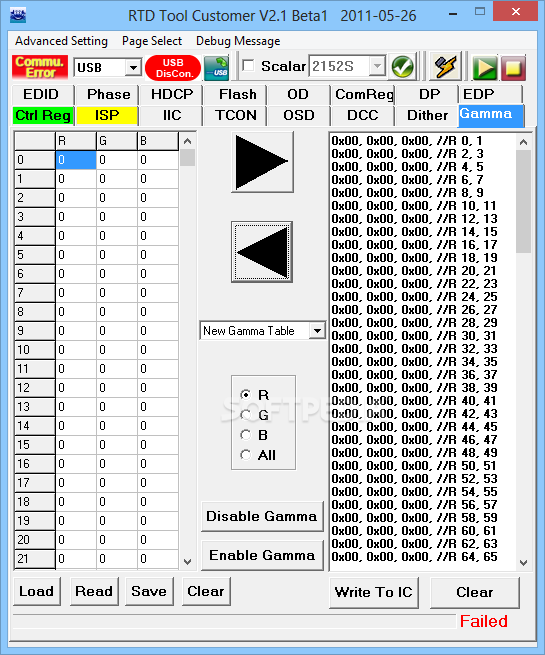This screenshot has width=545, height=655.
Task: Open the Page Select menu
Action: coord(152,41)
